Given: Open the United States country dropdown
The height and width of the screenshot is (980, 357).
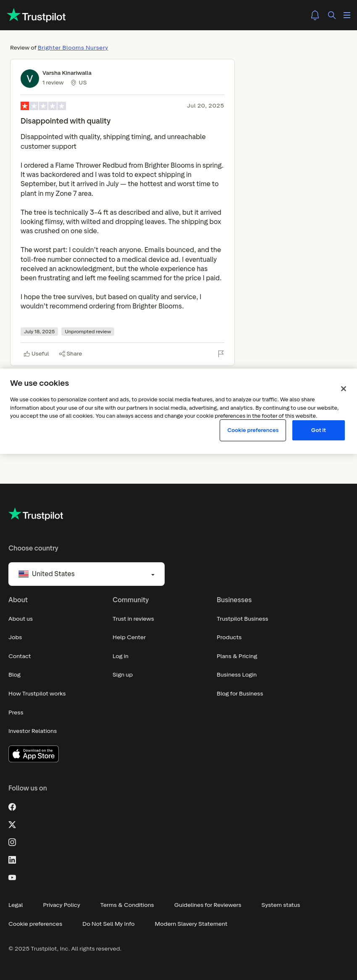Looking at the screenshot, I should pyautogui.click(x=87, y=574).
